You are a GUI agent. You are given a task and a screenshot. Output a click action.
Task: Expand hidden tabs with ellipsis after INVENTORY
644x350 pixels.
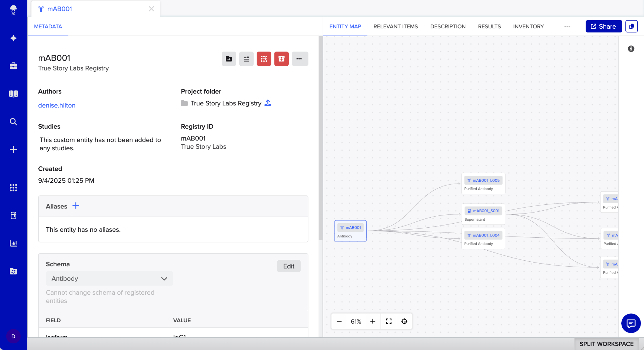567,27
